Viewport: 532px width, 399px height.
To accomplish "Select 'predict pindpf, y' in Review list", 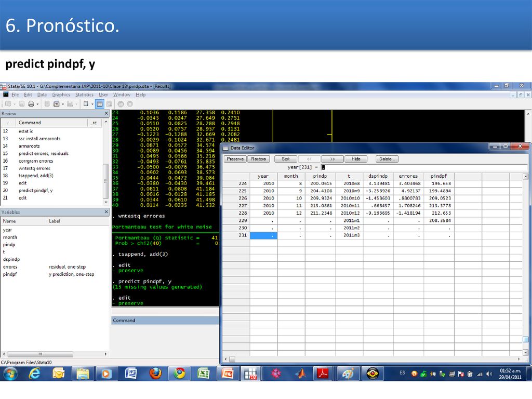I will (x=36, y=190).
